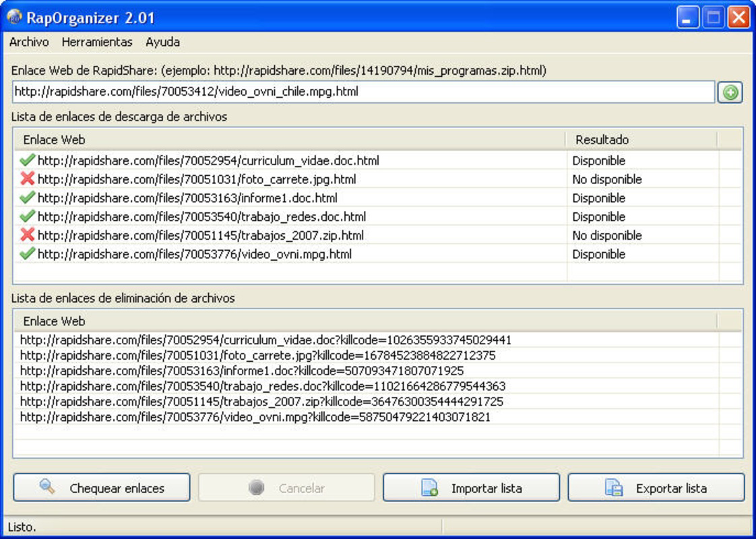Open the Herramientas menu
This screenshot has width=756, height=539.
[97, 42]
